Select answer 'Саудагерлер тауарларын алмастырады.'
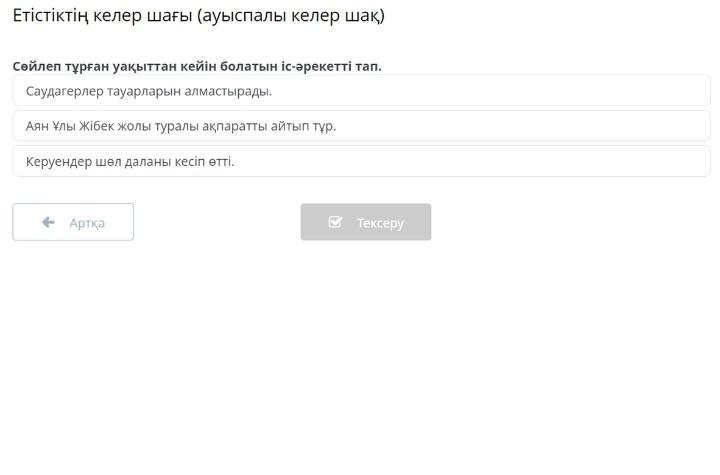720x475 pixels. pos(361,91)
